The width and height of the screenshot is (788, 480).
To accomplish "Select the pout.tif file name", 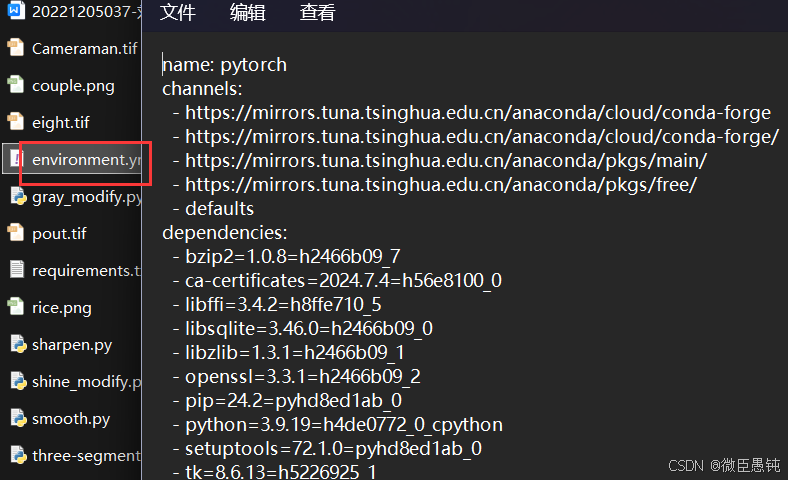I will click(59, 234).
